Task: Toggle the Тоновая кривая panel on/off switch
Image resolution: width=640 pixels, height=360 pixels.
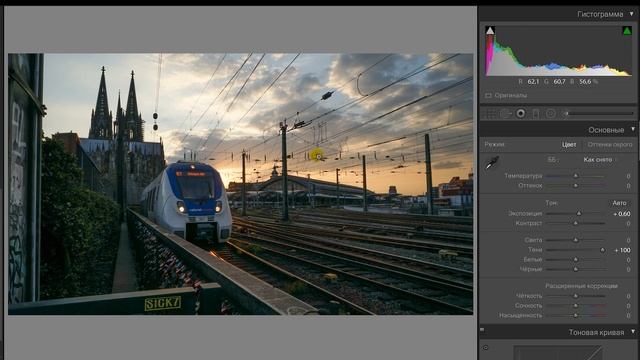Action: tap(482, 329)
